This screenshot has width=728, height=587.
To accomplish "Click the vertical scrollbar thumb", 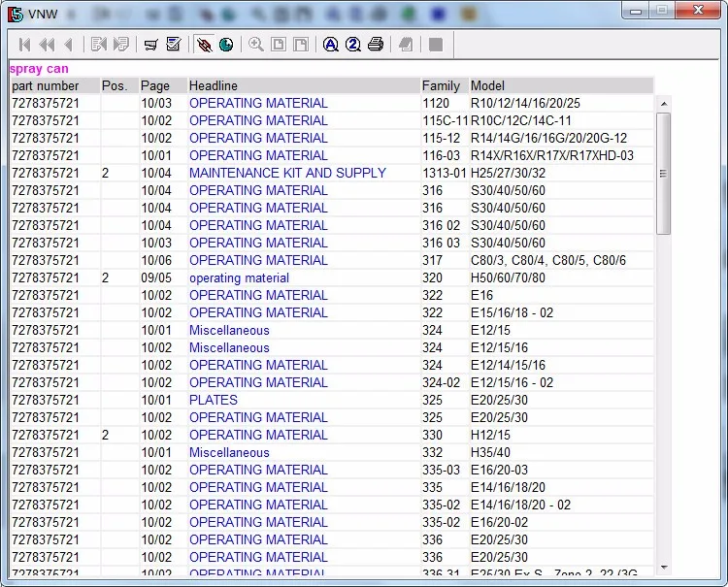I will click(x=664, y=174).
